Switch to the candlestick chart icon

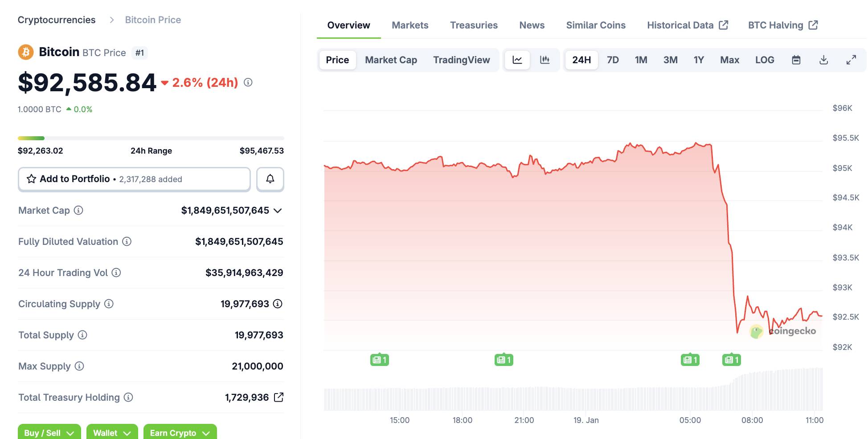(x=545, y=60)
